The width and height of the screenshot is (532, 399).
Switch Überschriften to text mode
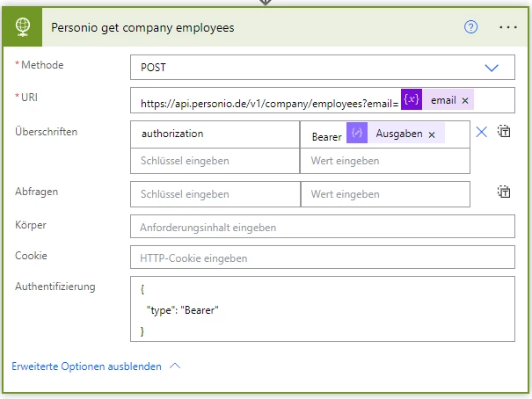[504, 131]
